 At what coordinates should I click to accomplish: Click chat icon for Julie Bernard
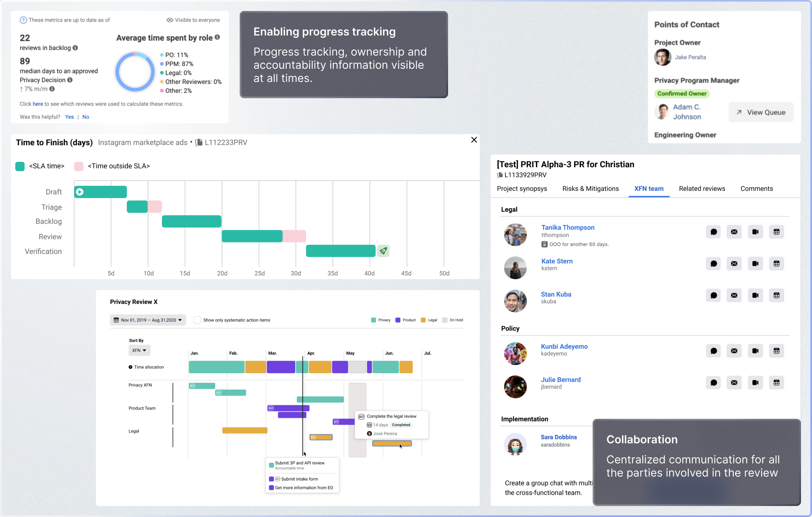coord(713,383)
